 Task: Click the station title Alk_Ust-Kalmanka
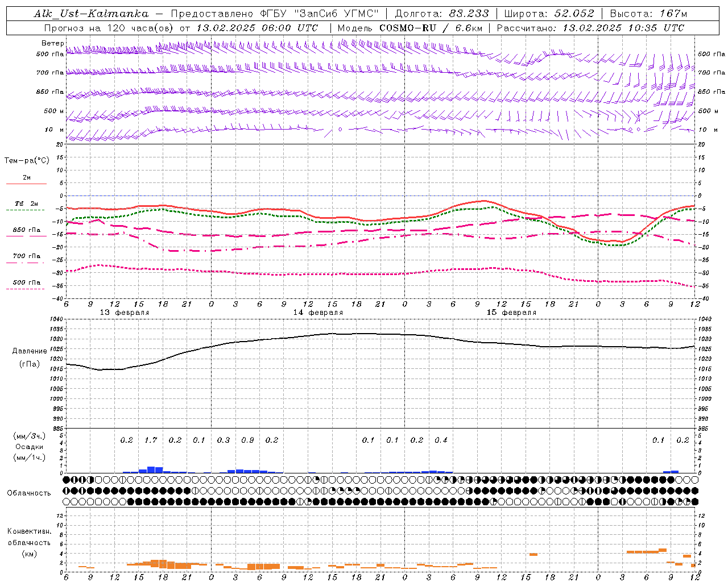point(91,14)
